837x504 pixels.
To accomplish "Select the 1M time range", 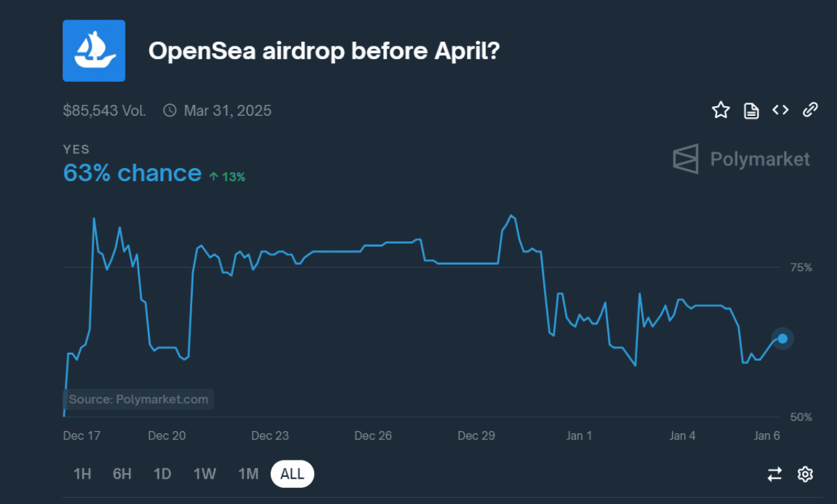I will [x=248, y=474].
